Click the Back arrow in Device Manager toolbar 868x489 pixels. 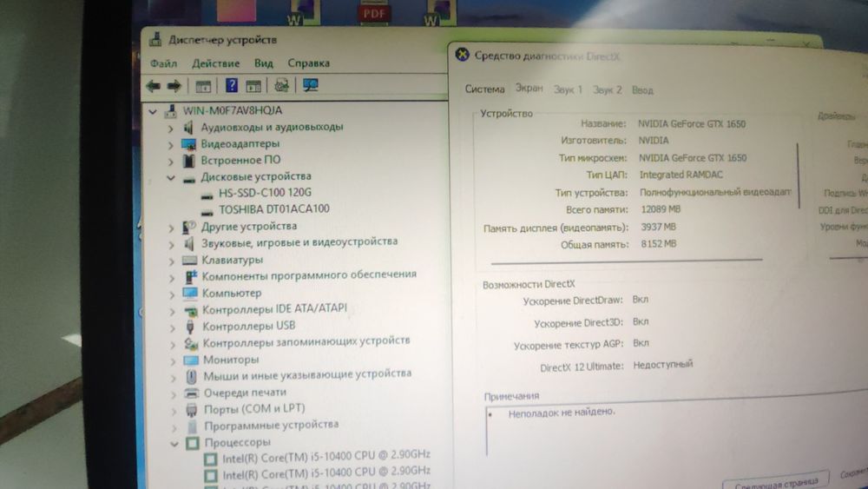pyautogui.click(x=154, y=86)
